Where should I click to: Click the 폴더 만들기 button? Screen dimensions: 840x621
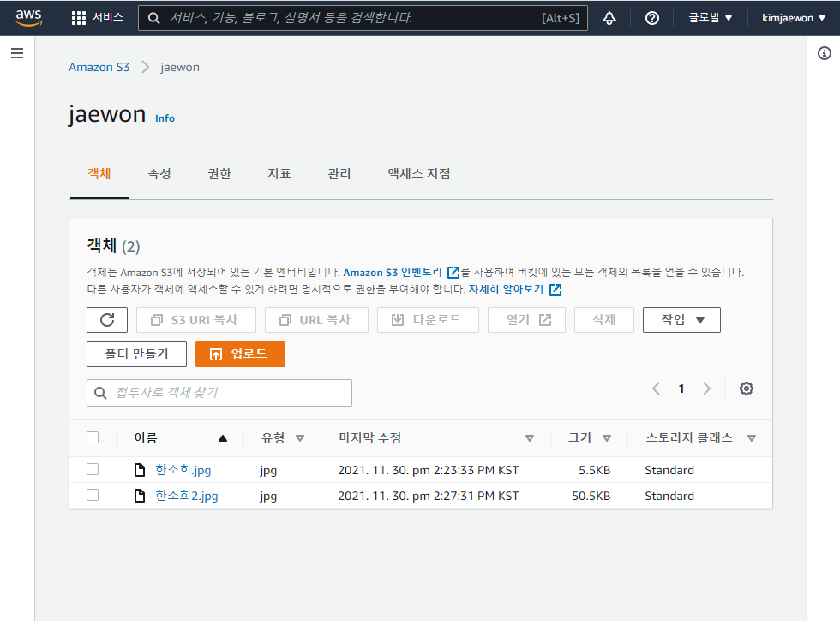tap(136, 353)
